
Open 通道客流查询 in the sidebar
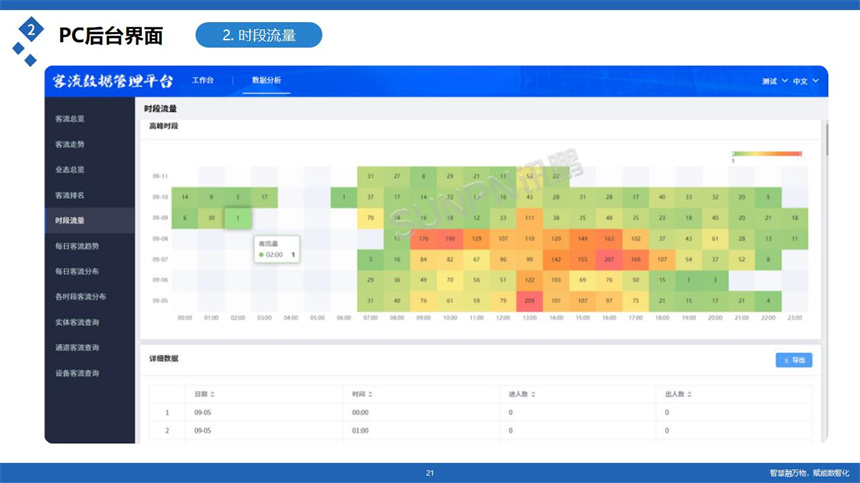77,348
